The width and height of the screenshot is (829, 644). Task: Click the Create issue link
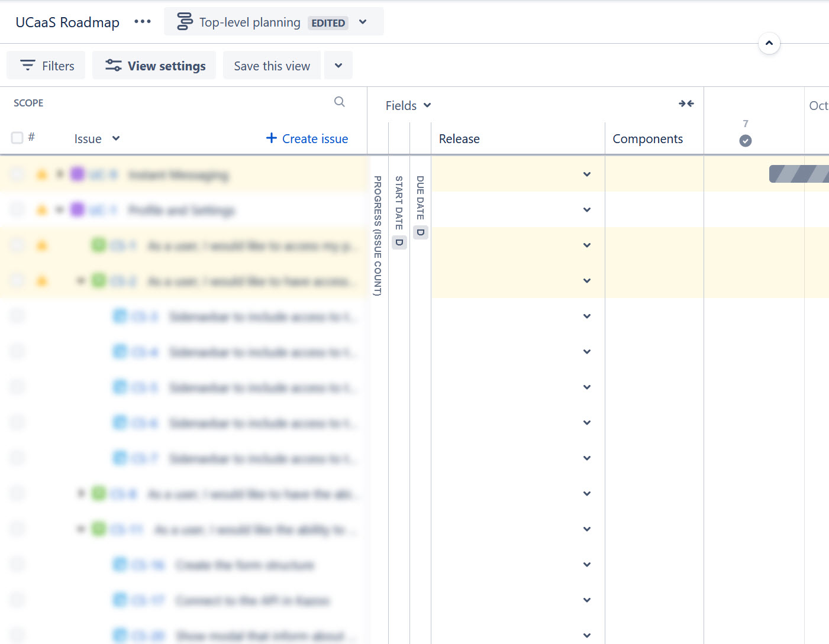coord(307,138)
